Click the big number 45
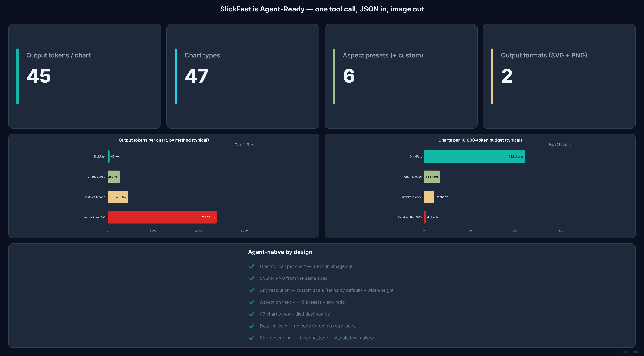The width and height of the screenshot is (644, 356). coord(39,76)
